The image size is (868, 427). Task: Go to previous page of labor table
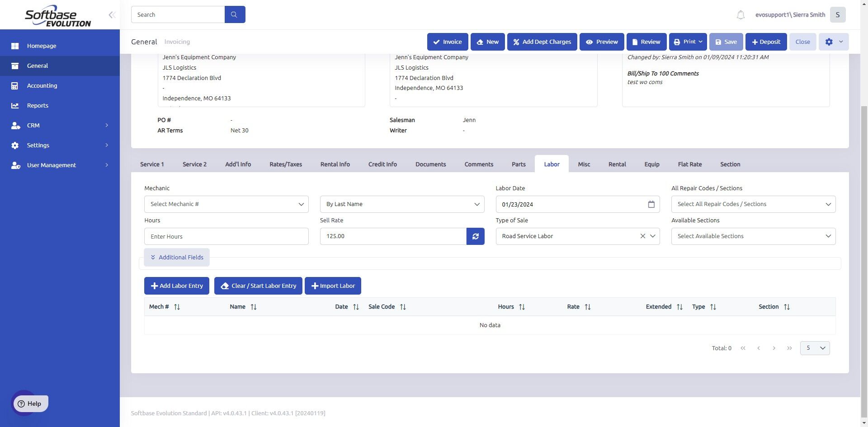(759, 348)
